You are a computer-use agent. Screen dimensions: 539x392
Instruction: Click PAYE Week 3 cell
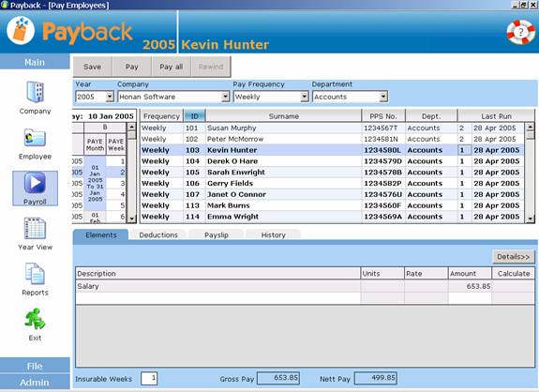(x=116, y=183)
